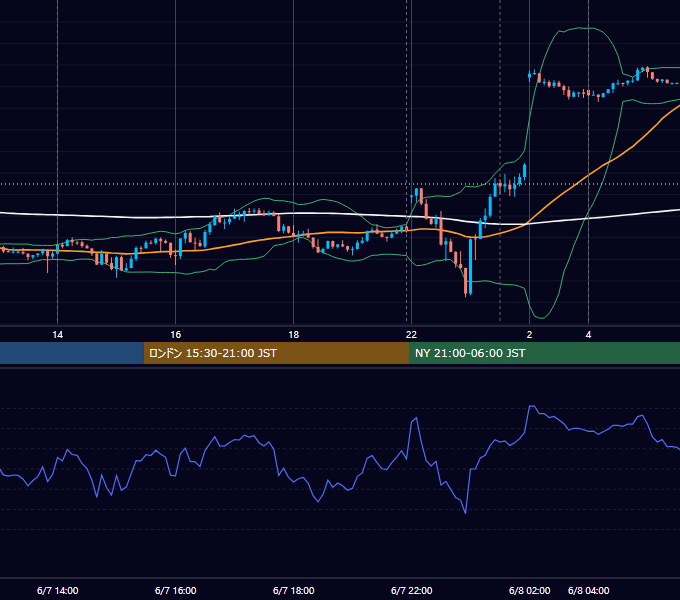
Task: Click the 6/7 14:00 date label
Action: click(58, 590)
